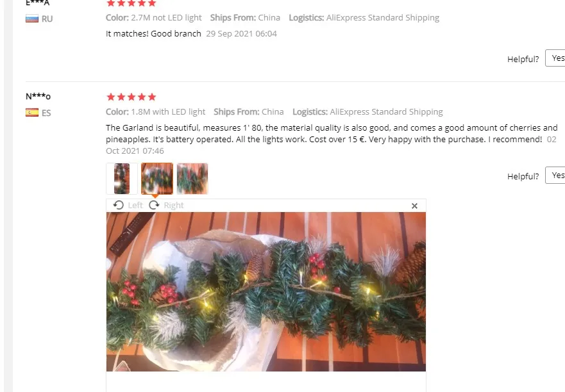
Task: Click the Spain flag icon
Action: pyautogui.click(x=32, y=113)
